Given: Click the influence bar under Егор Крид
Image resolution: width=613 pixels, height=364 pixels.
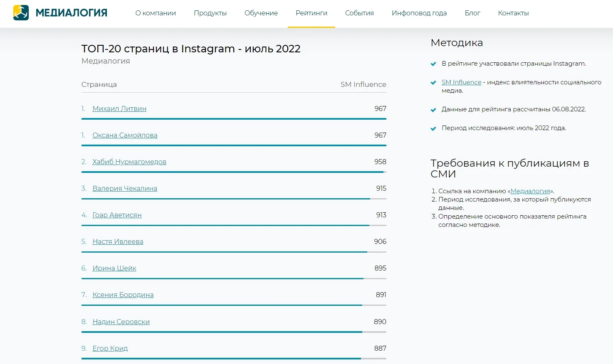Looking at the screenshot, I should click(234, 358).
